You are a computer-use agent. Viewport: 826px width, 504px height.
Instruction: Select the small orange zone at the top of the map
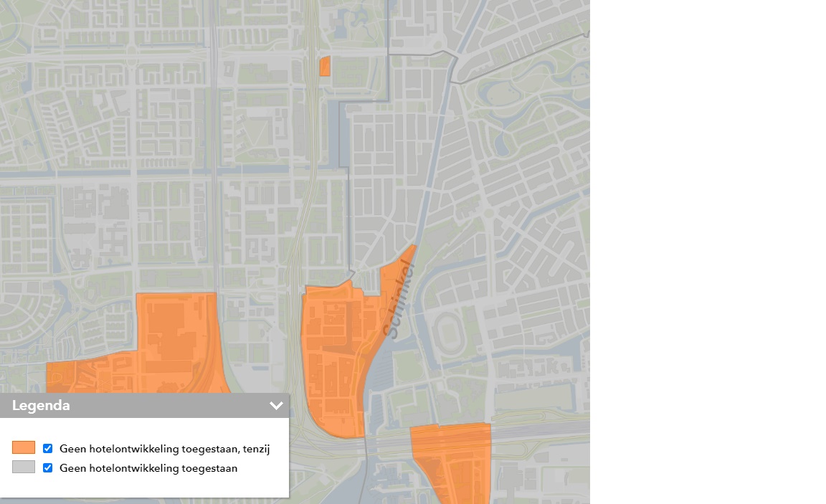(325, 67)
